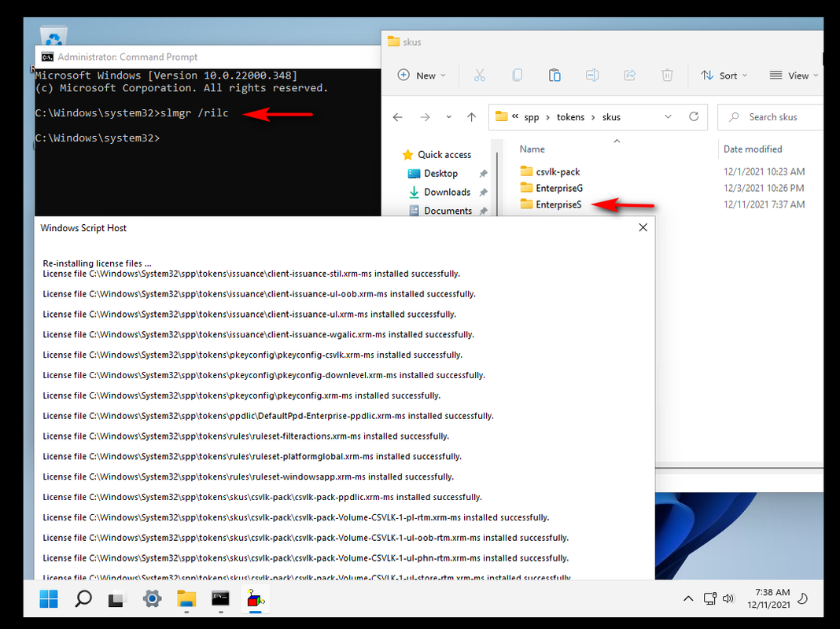Expand the address bar history dropdown
Viewport: 840px width, 629px height.
[x=668, y=116]
